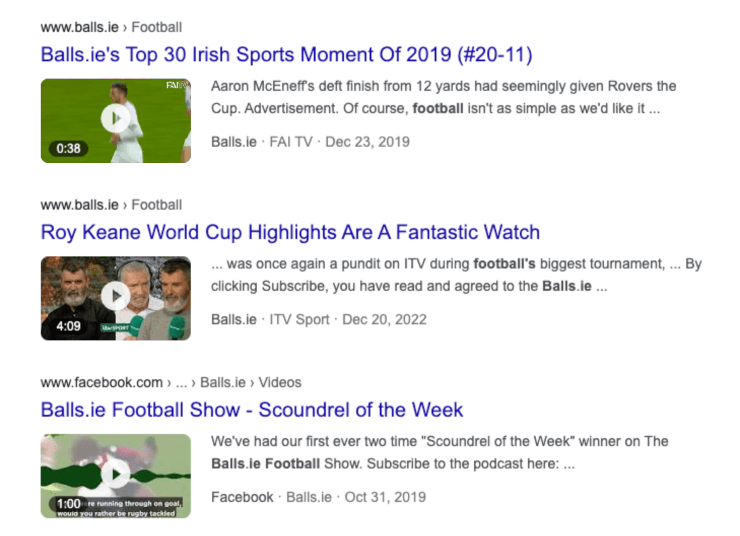Click the FAI TV source label
This screenshot has height=536, width=740.
tap(291, 142)
